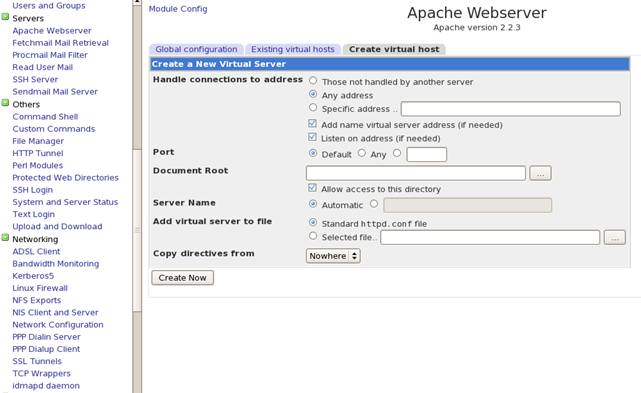Open Upload and Download module
Viewport: 641px width, 393px height.
pyautogui.click(x=57, y=227)
